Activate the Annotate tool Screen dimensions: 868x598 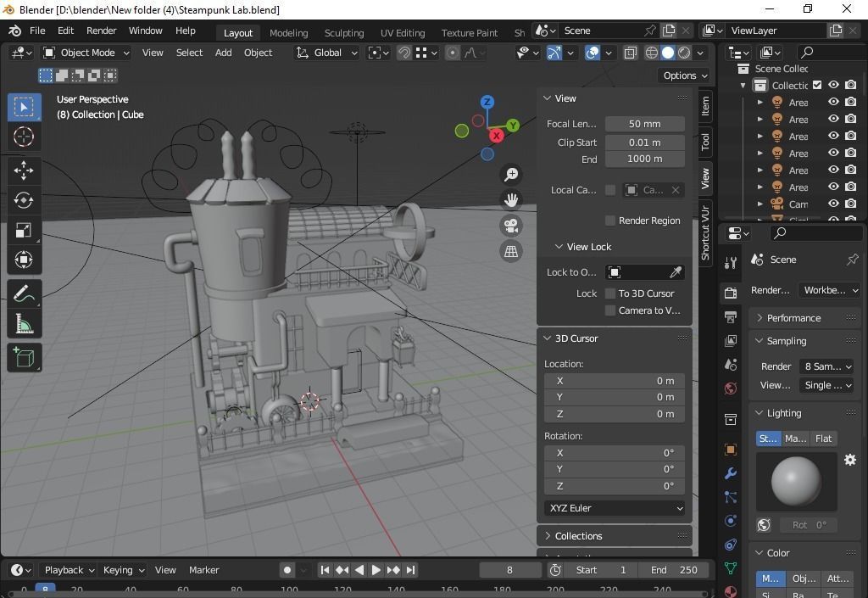24,293
